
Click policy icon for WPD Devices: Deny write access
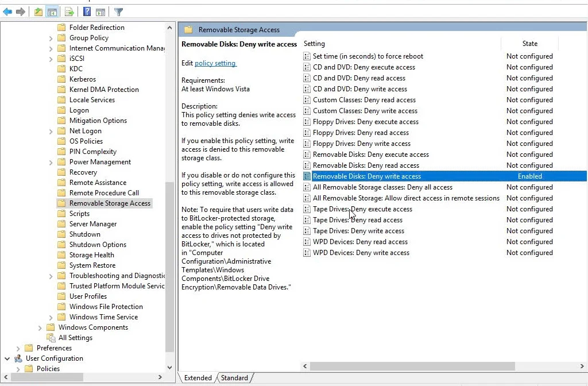click(x=307, y=253)
